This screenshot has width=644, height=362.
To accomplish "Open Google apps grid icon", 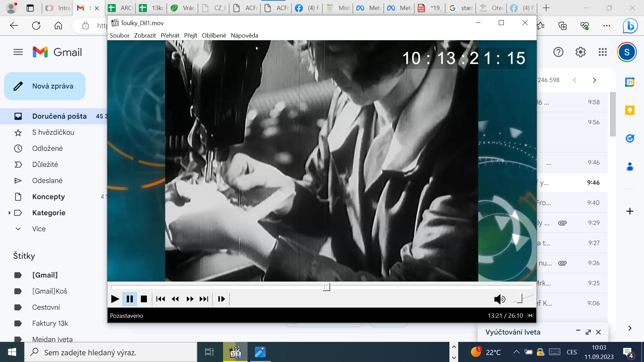I will [603, 52].
